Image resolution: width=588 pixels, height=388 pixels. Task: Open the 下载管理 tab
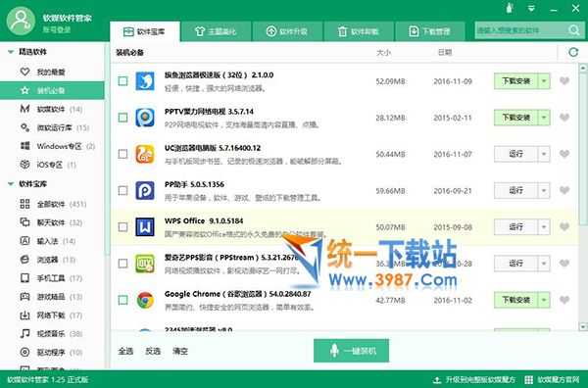click(x=430, y=31)
